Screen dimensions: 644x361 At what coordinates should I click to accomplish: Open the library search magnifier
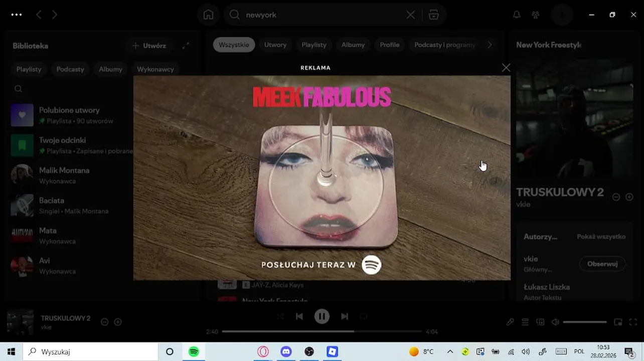pyautogui.click(x=19, y=89)
